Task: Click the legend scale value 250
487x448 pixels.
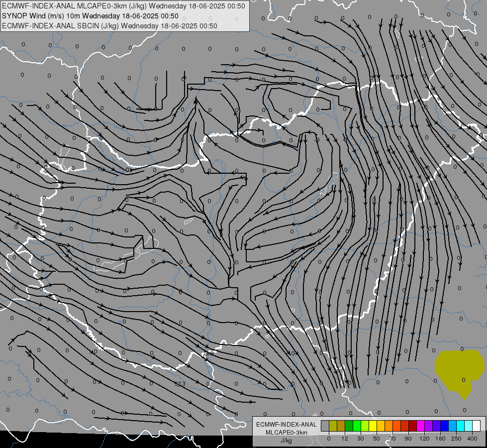Action: pyautogui.click(x=456, y=439)
